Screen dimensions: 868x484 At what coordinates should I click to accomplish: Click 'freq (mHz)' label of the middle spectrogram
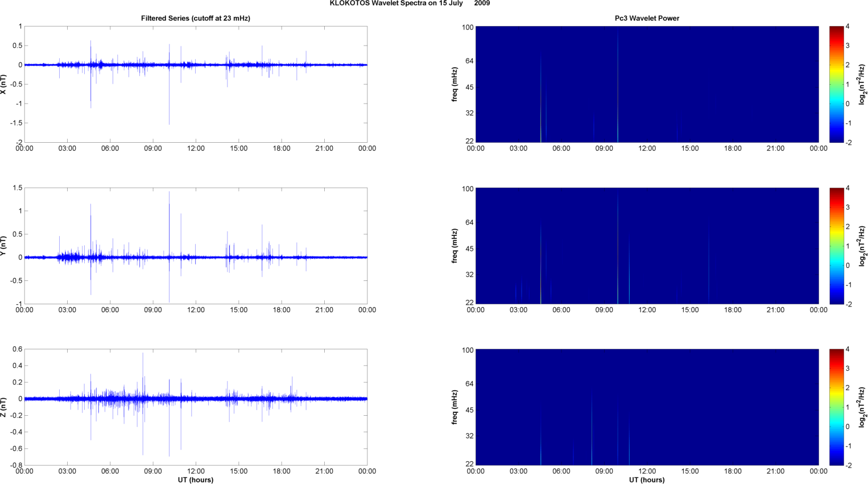coord(455,246)
